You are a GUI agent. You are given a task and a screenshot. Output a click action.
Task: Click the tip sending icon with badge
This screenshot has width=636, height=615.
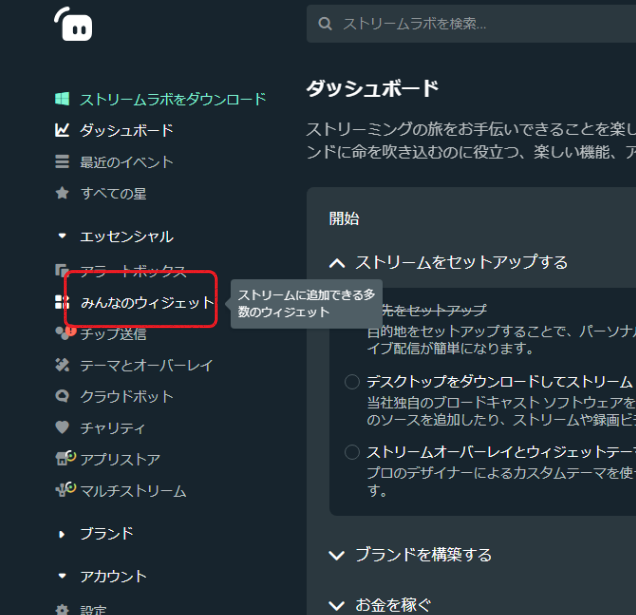(65, 333)
